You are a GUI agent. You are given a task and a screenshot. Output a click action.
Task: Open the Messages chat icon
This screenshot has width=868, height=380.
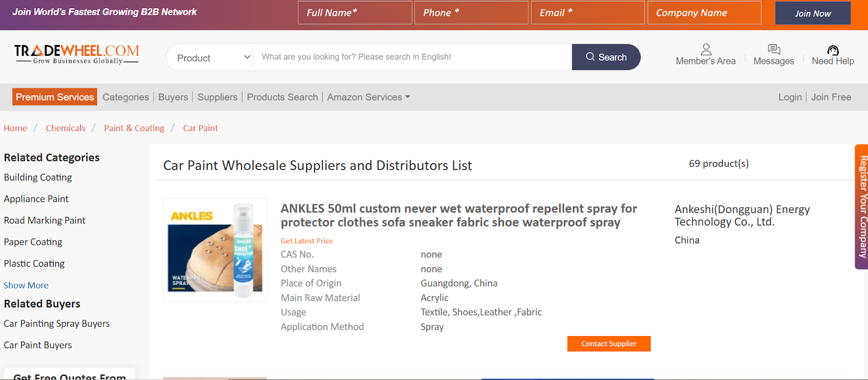(x=774, y=49)
